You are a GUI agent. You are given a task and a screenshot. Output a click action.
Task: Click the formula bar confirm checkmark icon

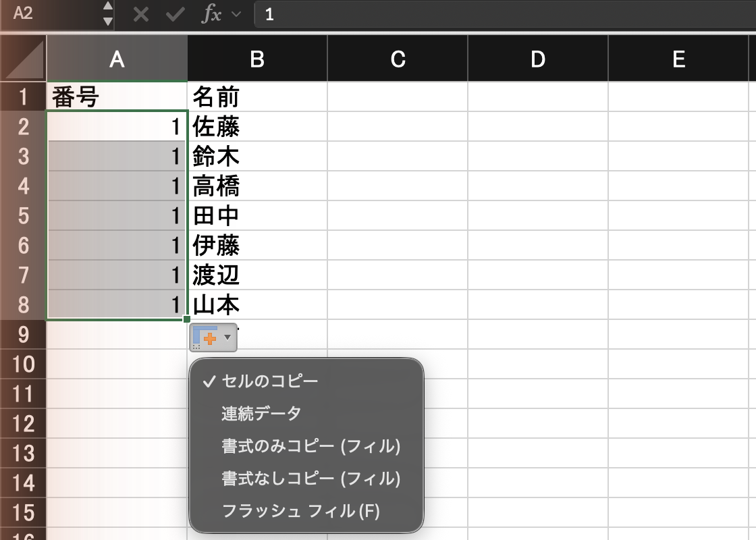point(175,14)
